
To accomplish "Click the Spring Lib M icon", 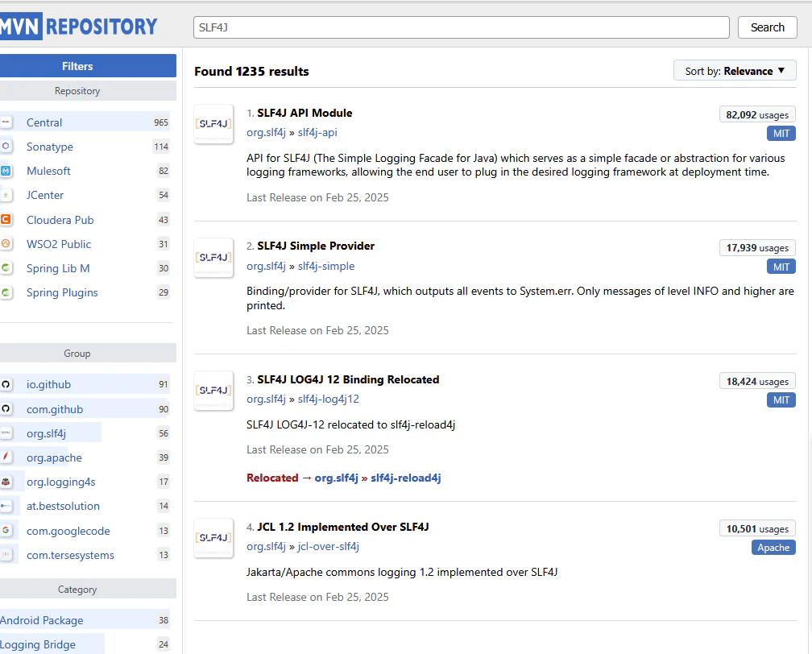I will (6, 267).
